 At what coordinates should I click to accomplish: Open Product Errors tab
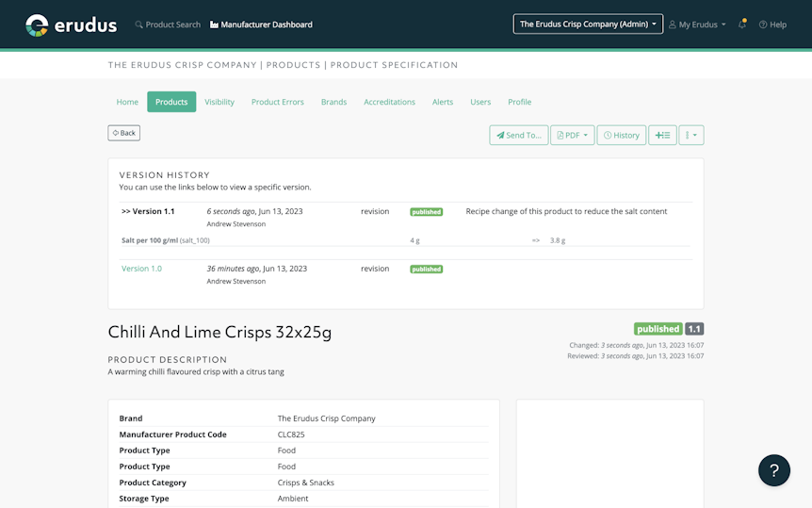(278, 102)
